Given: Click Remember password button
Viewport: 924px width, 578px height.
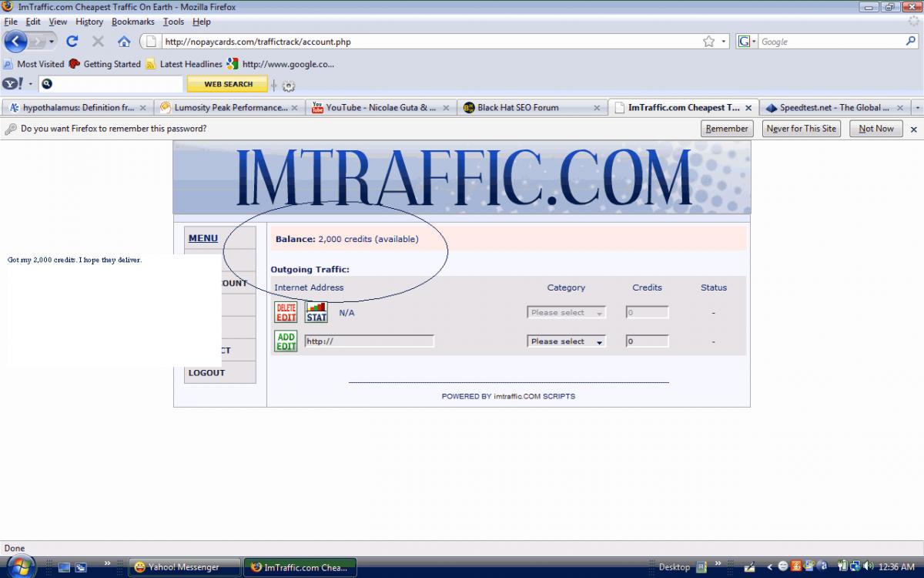Looking at the screenshot, I should 726,129.
